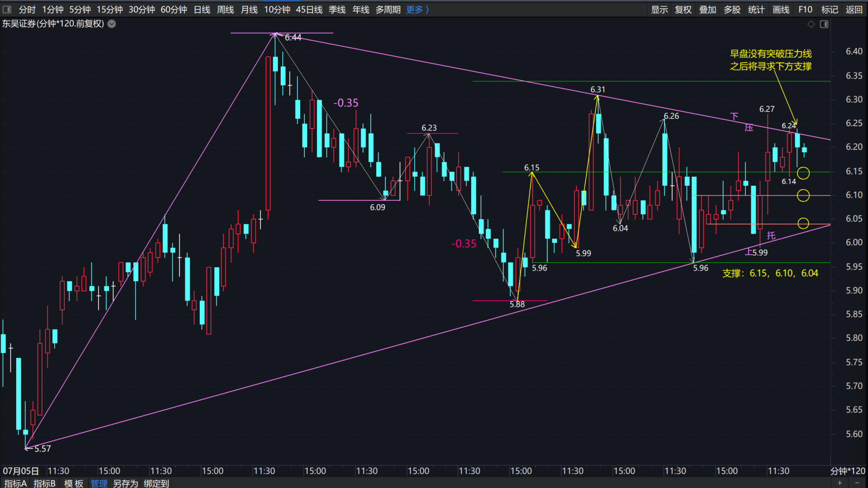Click the 标记 mark button
868x488 pixels.
click(x=829, y=9)
